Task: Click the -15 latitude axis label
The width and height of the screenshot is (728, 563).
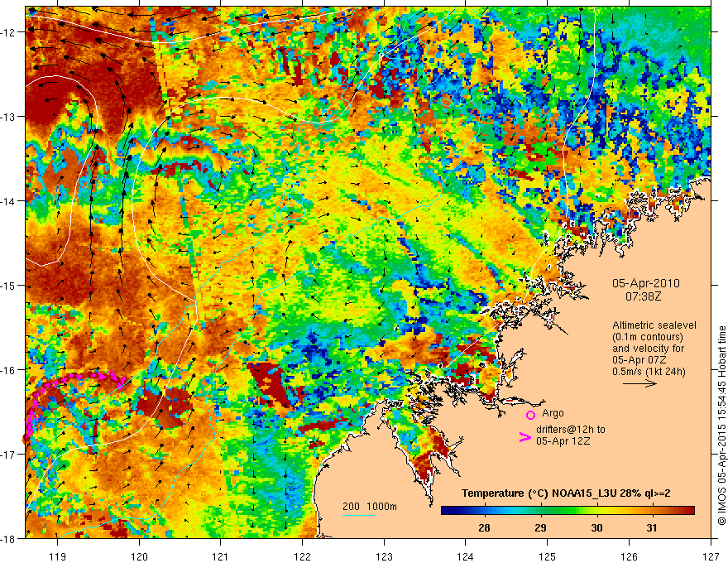Action: click(9, 285)
